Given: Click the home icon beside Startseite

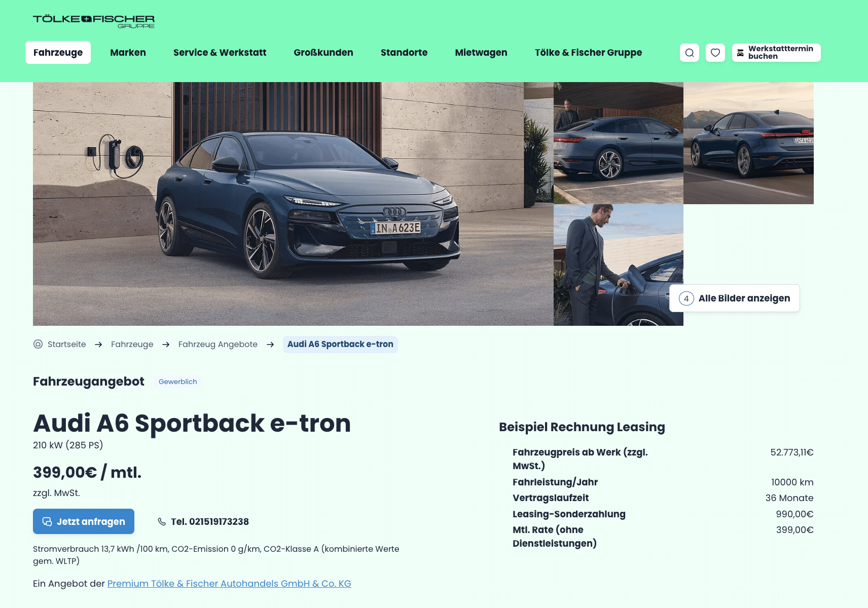Looking at the screenshot, I should tap(38, 344).
